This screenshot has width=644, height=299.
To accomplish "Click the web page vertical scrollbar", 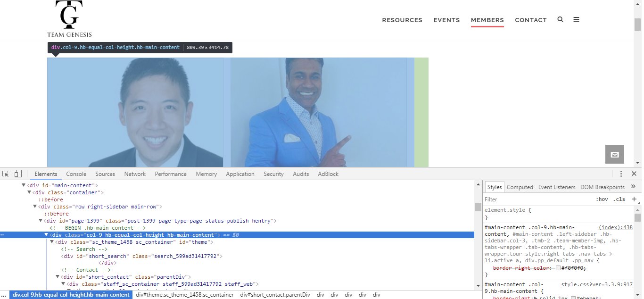I will pyautogui.click(x=638, y=25).
